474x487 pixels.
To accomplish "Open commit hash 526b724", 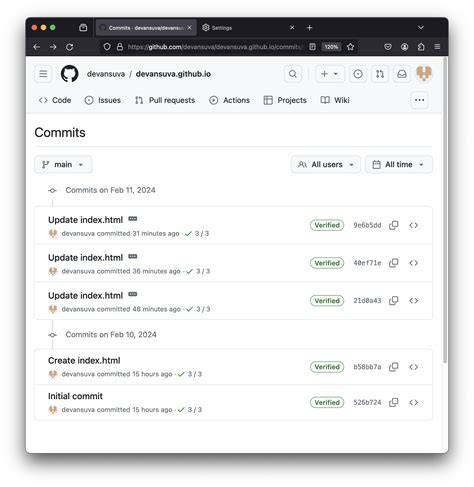I will coord(367,402).
